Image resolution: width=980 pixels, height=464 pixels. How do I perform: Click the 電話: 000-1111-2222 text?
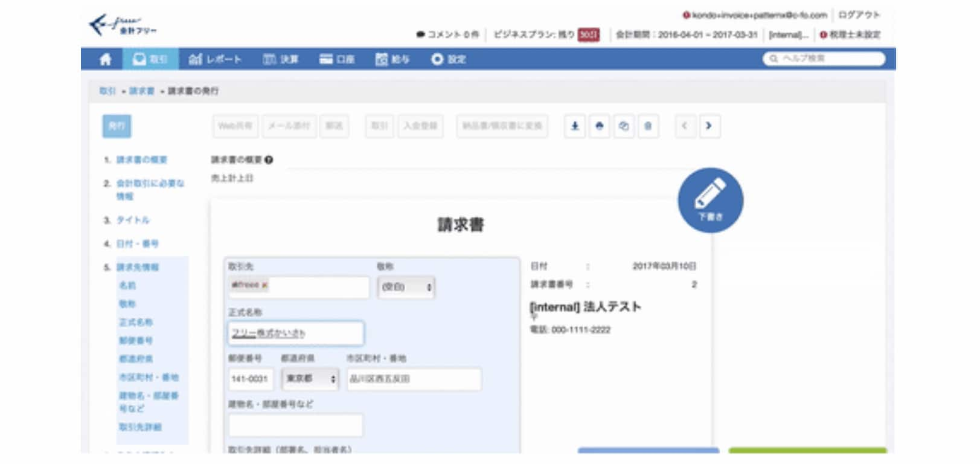pos(570,330)
